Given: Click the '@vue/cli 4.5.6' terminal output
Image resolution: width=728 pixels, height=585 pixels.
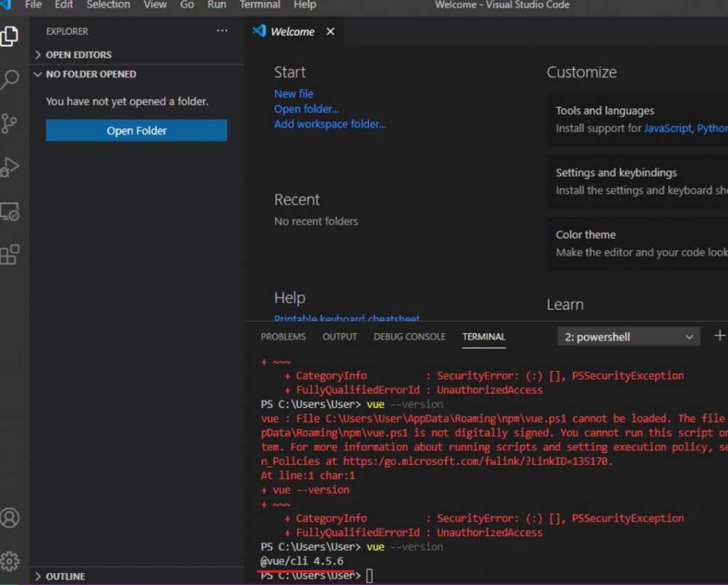Looking at the screenshot, I should point(301,561).
